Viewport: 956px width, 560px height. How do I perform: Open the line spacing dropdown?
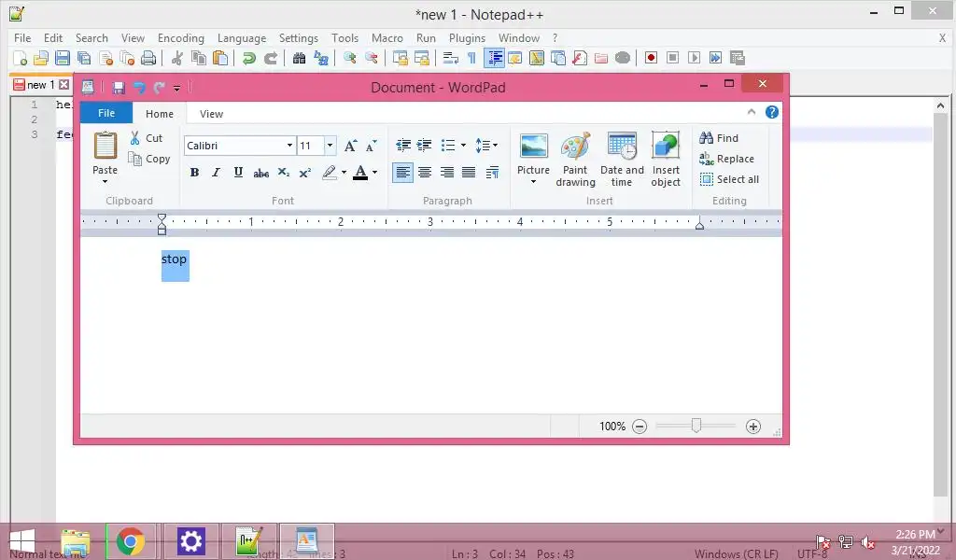click(486, 145)
